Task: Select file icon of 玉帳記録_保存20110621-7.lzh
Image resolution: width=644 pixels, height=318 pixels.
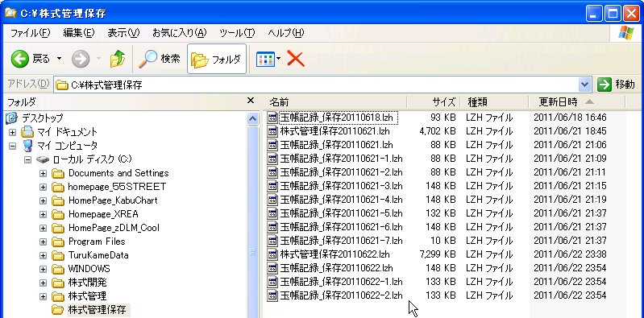Action: coord(272,241)
